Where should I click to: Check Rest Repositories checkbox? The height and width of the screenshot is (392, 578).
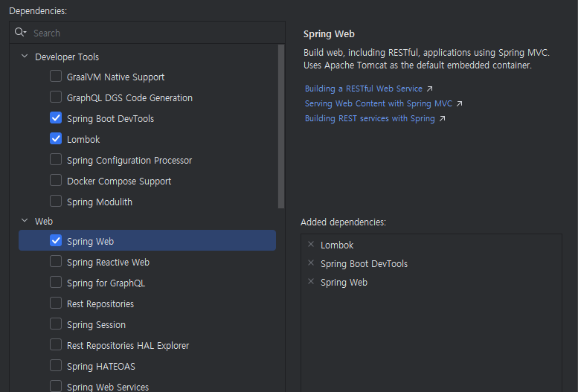coord(56,303)
